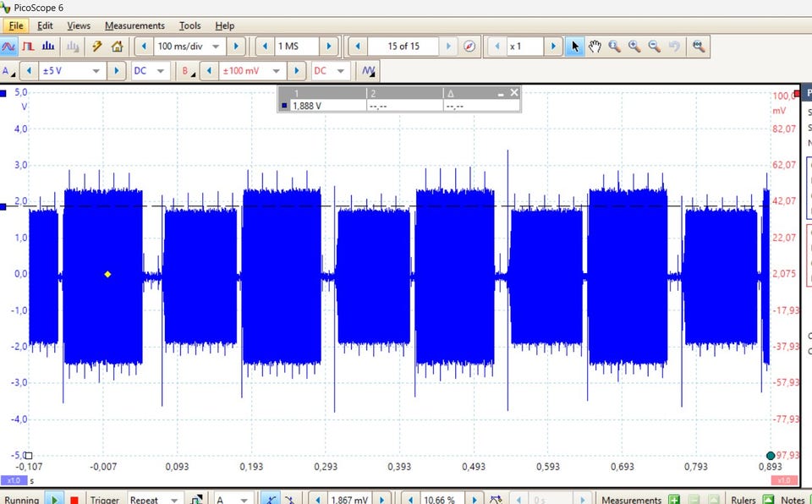The width and height of the screenshot is (812, 504).
Task: Click the Zoom In magnifier
Action: click(x=634, y=47)
